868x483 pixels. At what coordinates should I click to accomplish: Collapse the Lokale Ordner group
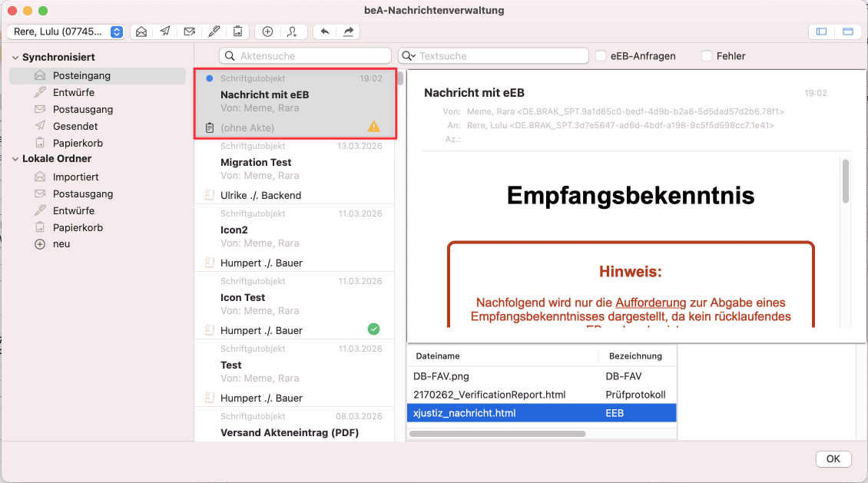click(15, 159)
